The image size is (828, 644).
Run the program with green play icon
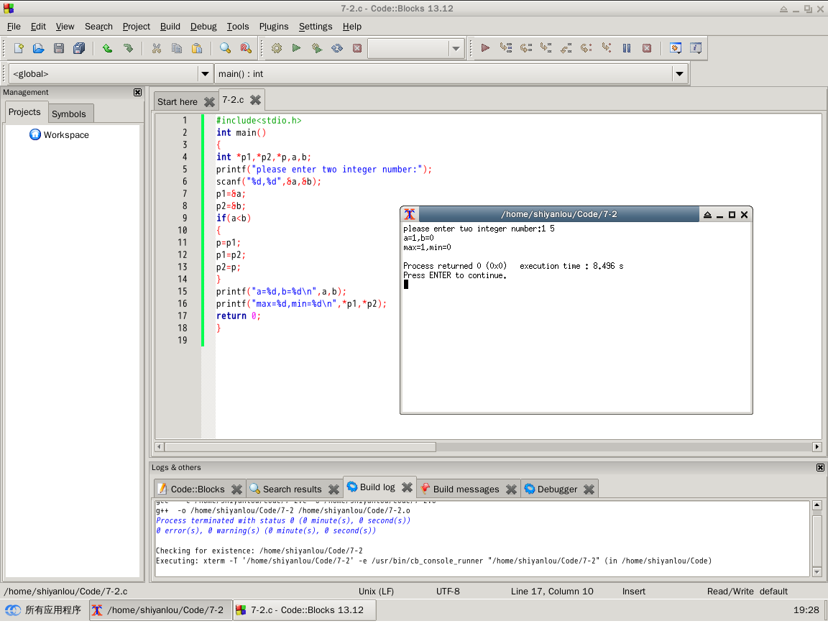click(296, 49)
